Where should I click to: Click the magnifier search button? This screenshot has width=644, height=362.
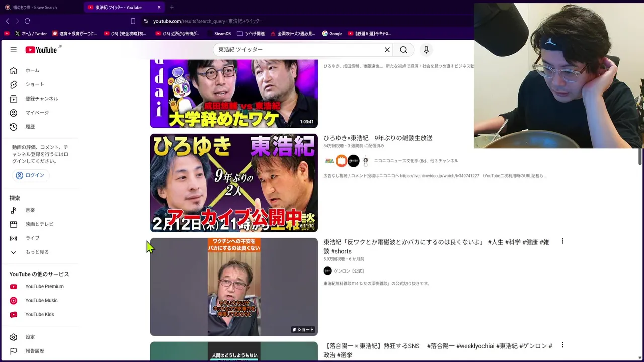[x=404, y=50]
